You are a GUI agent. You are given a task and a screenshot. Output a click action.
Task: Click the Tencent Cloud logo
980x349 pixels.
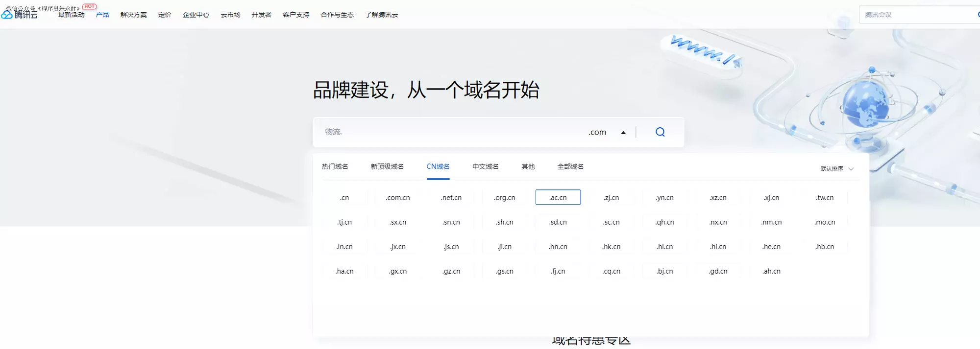[x=21, y=15]
